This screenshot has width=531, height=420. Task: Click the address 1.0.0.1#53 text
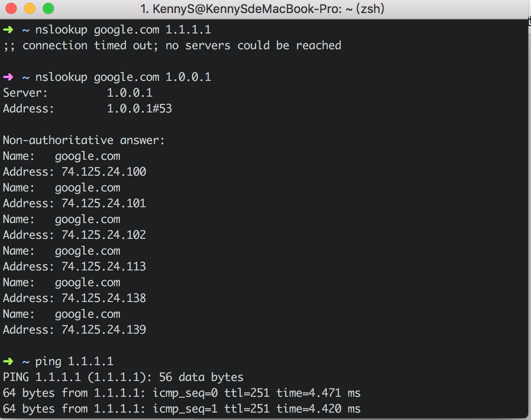139,109
